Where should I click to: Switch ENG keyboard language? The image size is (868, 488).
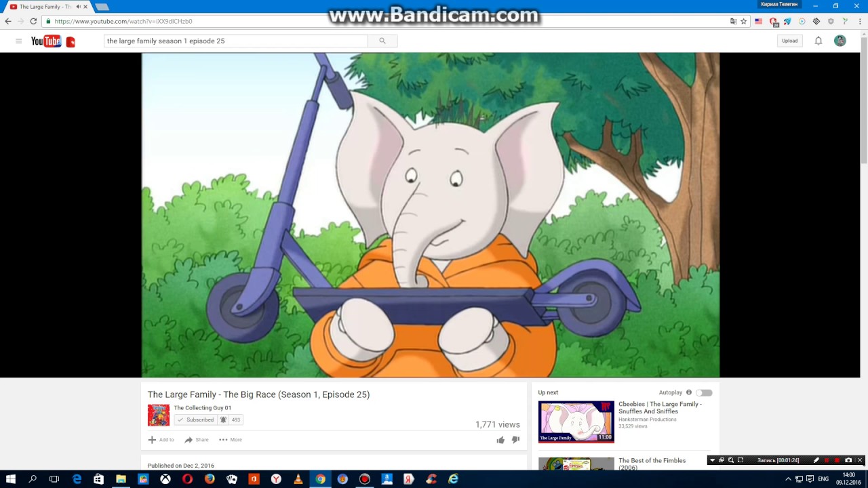click(x=823, y=479)
